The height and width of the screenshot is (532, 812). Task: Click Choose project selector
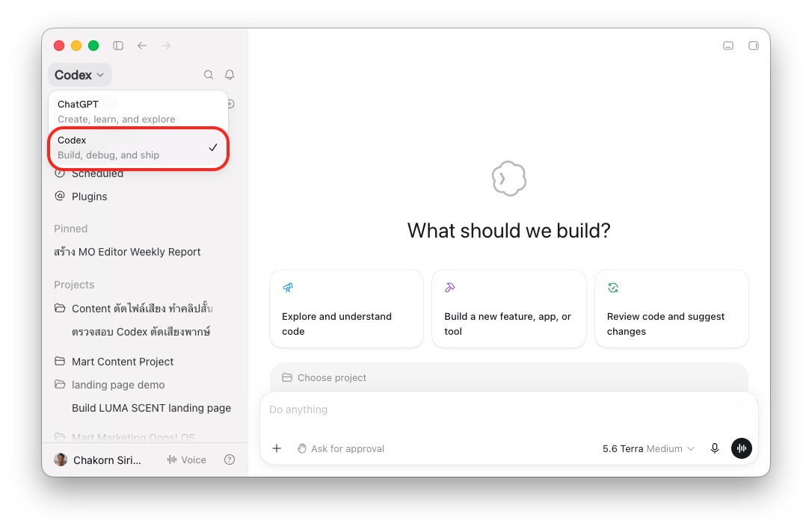click(325, 378)
